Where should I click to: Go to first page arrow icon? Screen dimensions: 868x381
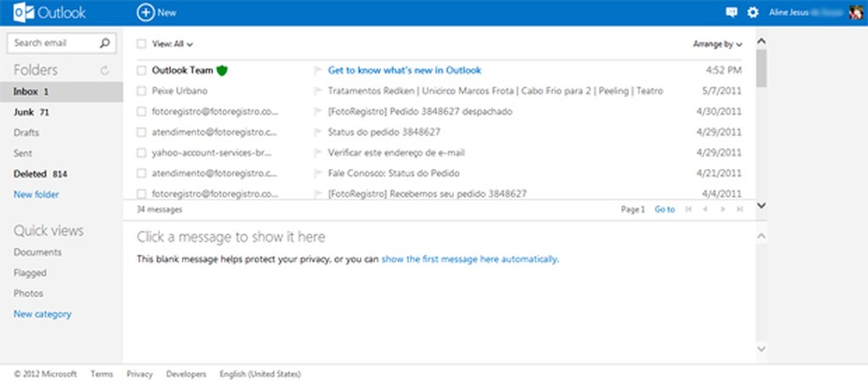(689, 209)
